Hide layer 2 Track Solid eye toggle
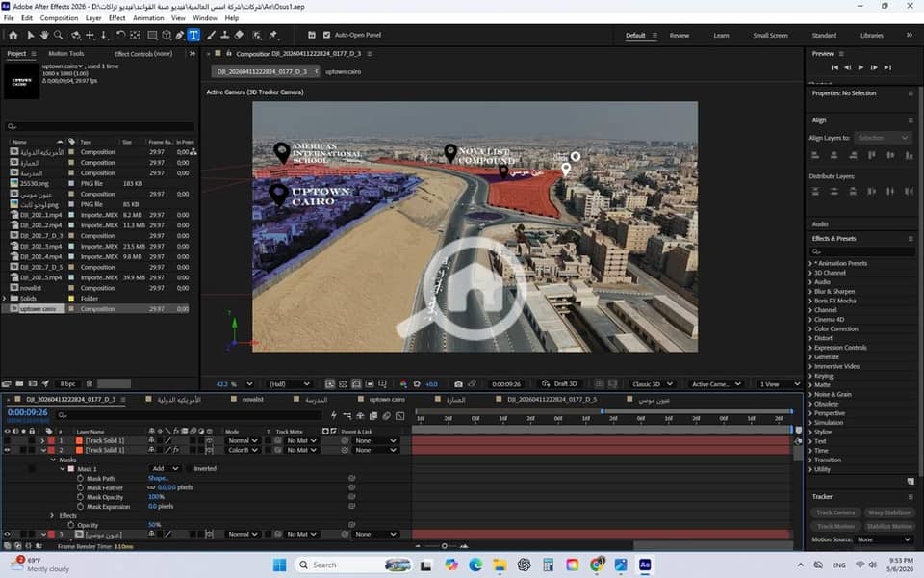Screen dimensions: 924x578 tap(7, 450)
